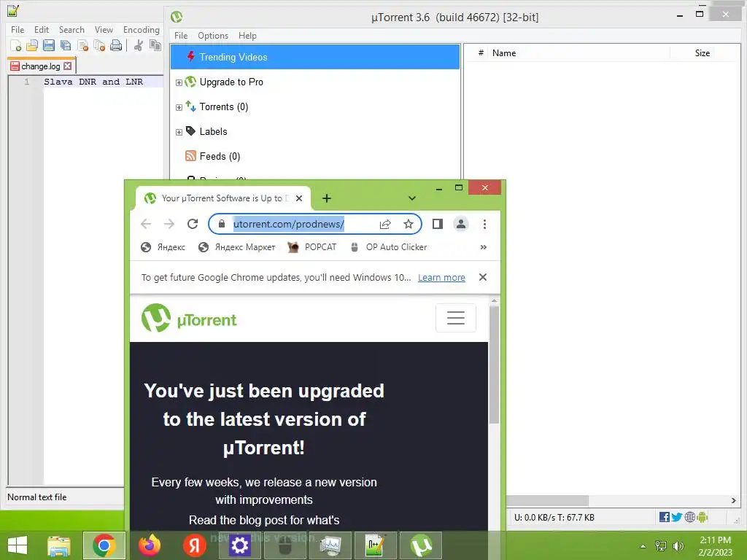Screen dimensions: 747x560
Task: Click the Share this page icon in address bar
Action: pos(385,225)
